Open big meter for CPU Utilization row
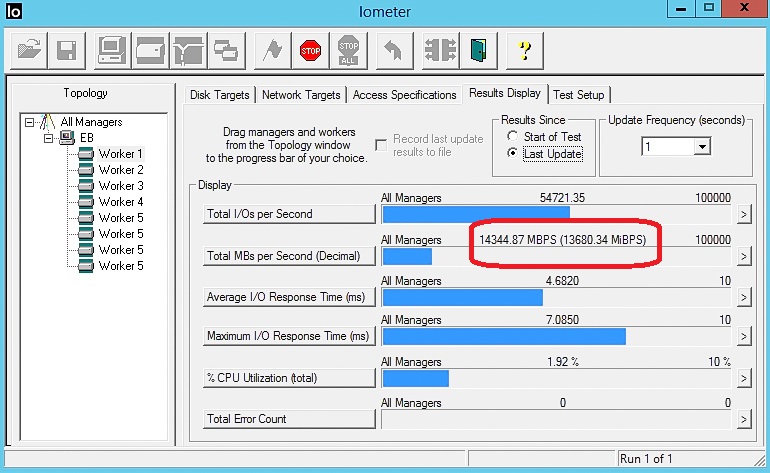 click(x=744, y=378)
